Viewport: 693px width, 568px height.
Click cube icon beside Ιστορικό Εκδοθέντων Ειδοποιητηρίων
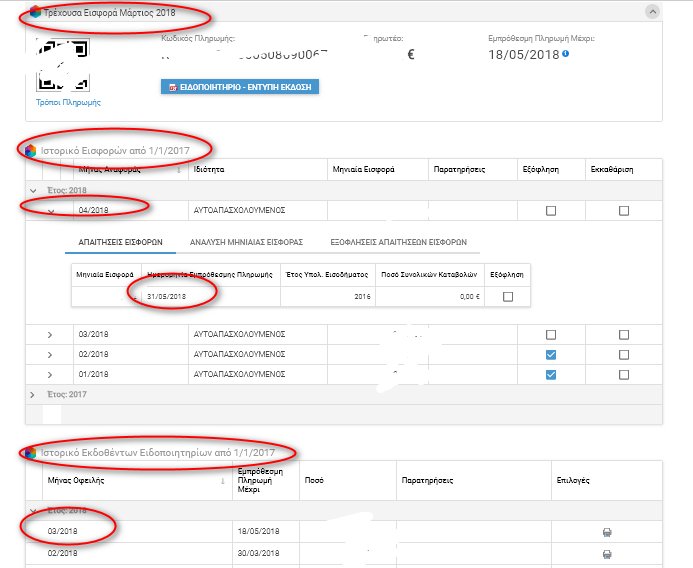tap(30, 453)
